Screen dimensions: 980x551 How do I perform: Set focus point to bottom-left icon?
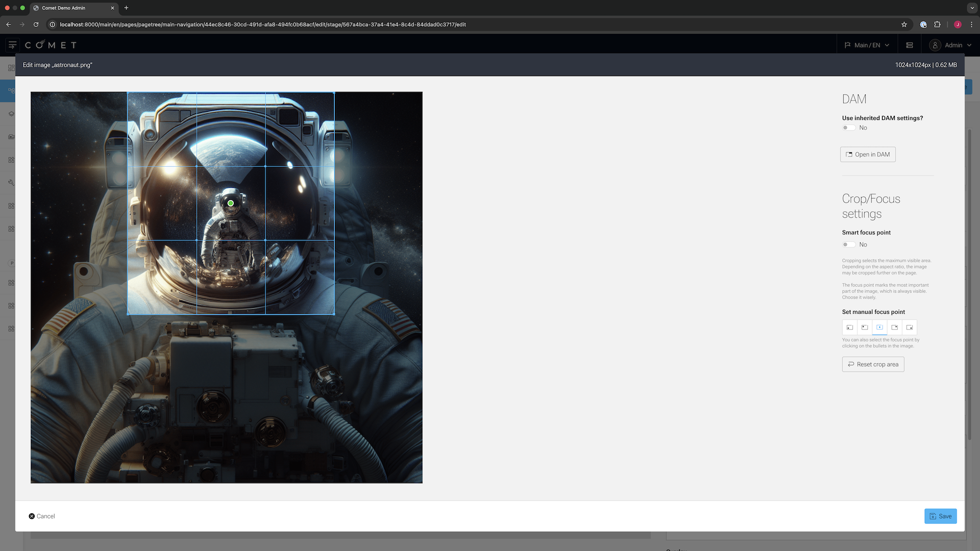click(850, 327)
